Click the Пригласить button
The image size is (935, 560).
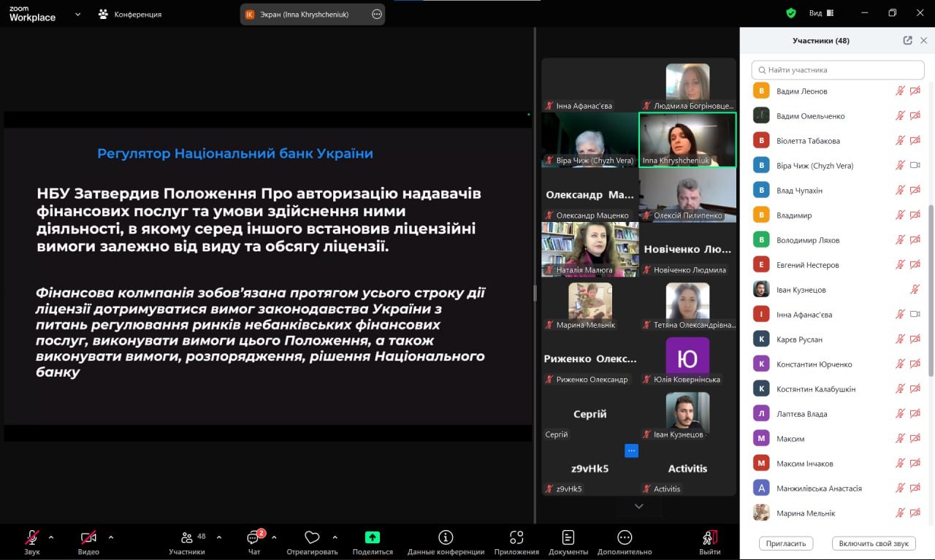(x=786, y=543)
